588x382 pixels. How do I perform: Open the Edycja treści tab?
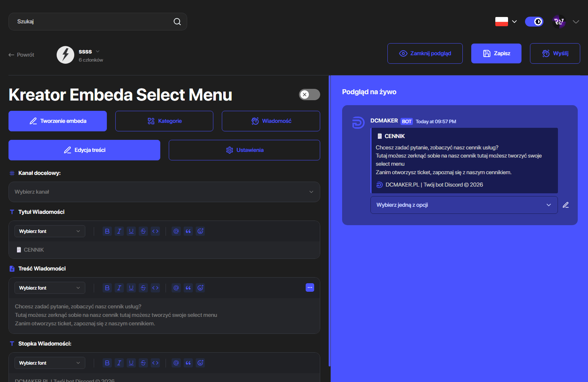84,150
